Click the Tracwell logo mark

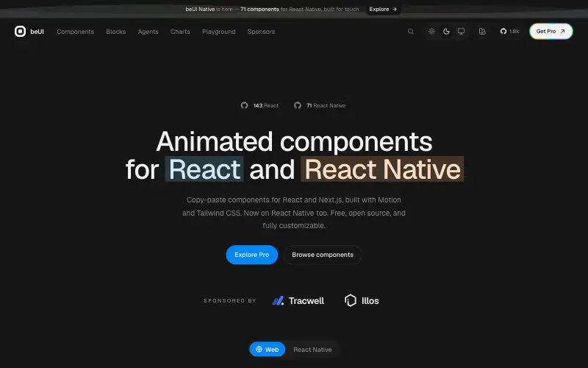pos(278,301)
